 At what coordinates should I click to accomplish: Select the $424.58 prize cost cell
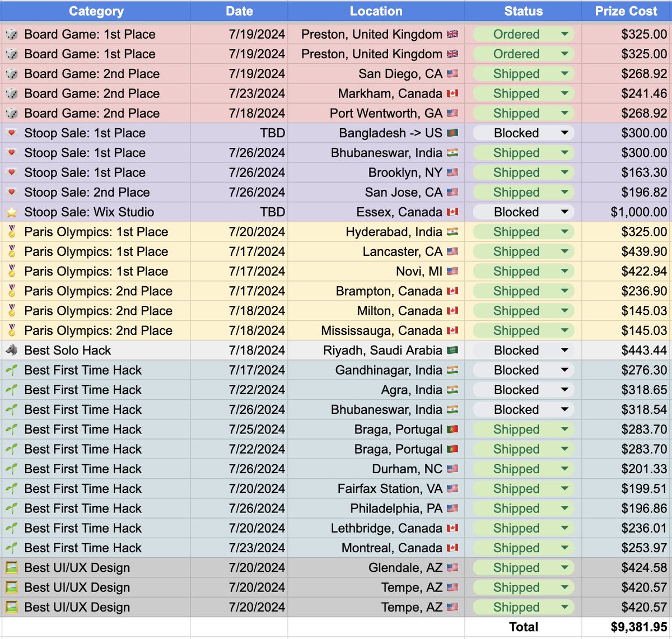pos(626,568)
